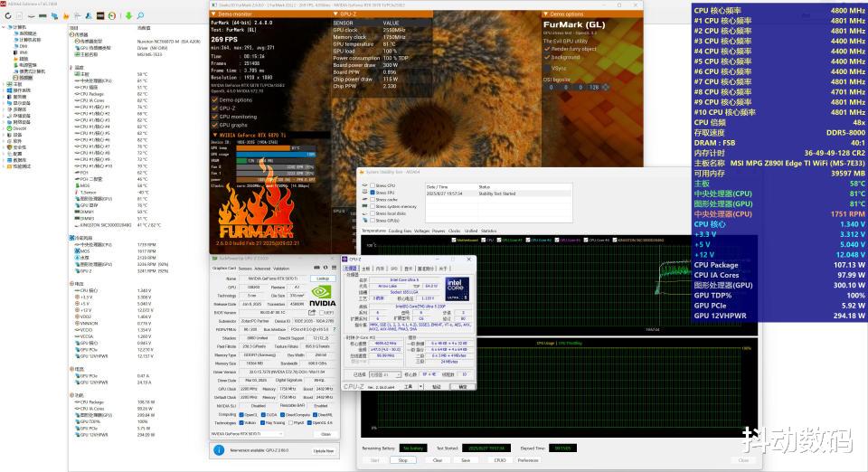The width and height of the screenshot is (868, 472).
Task: Switch to Cooling Fans tab in Stability Test
Action: point(400,231)
